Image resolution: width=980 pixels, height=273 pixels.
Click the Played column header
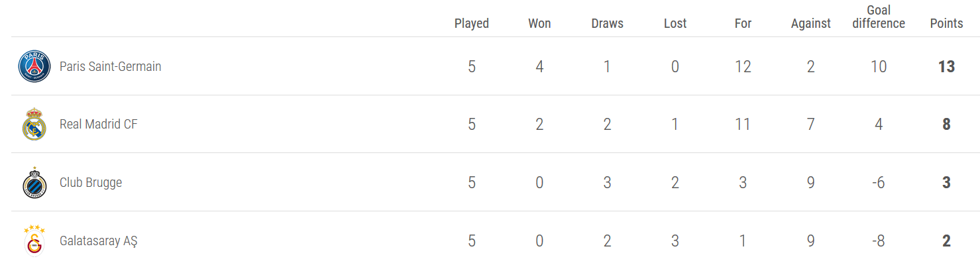(x=472, y=23)
